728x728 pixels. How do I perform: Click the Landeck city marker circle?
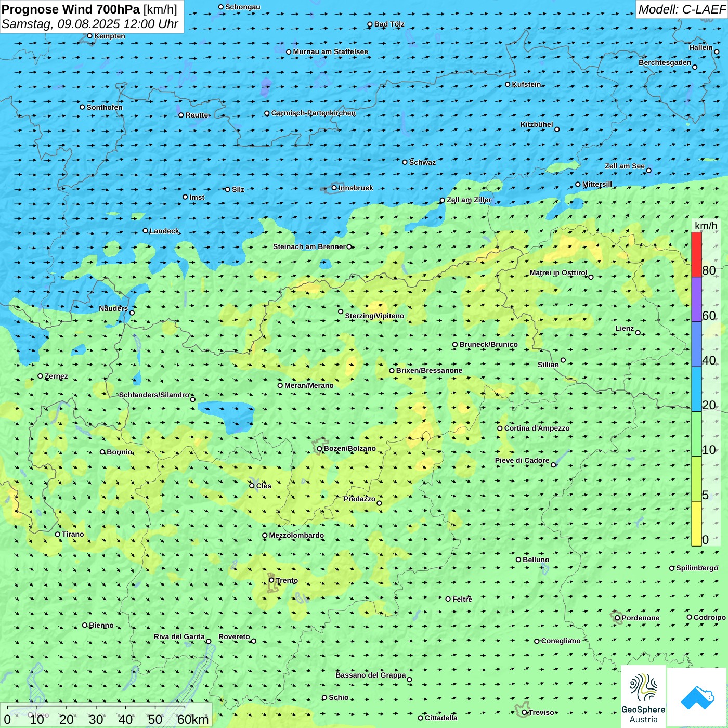click(146, 231)
